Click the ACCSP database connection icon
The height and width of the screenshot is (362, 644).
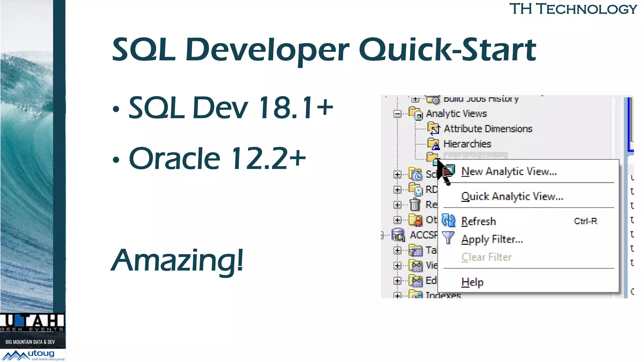point(398,235)
